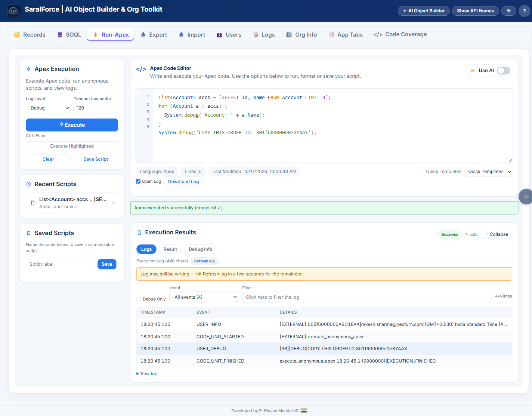Select the Result tab in Execution Results
Viewport: 532px width, 416px height.
pyautogui.click(x=170, y=249)
